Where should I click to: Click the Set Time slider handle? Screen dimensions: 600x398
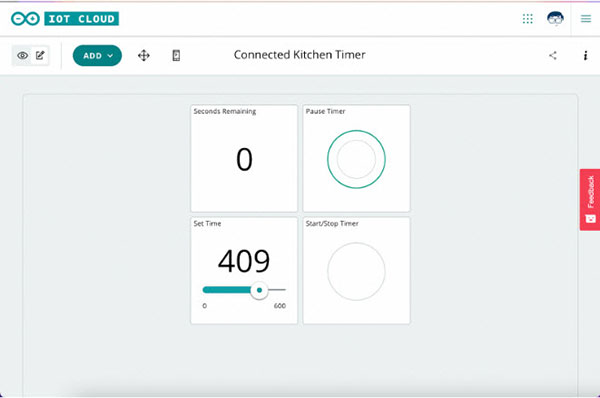pos(259,290)
